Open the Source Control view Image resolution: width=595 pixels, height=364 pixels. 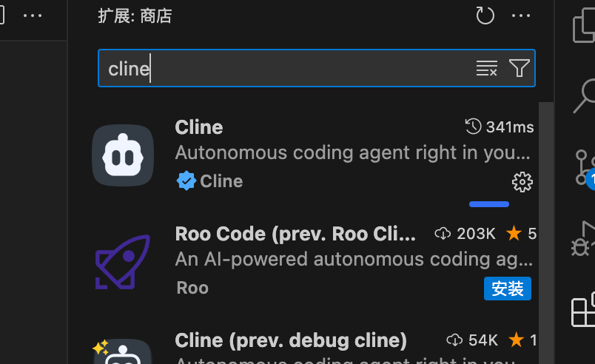coord(585,168)
